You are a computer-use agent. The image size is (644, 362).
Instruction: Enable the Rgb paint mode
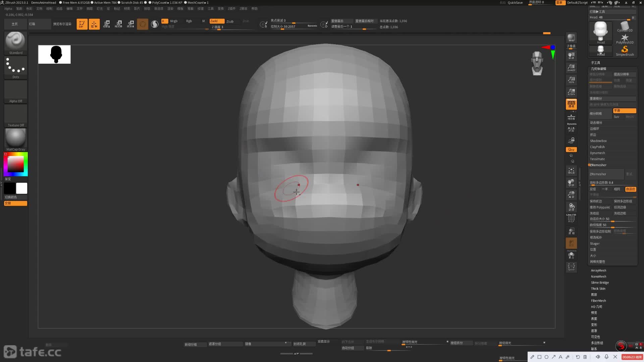[x=189, y=21]
